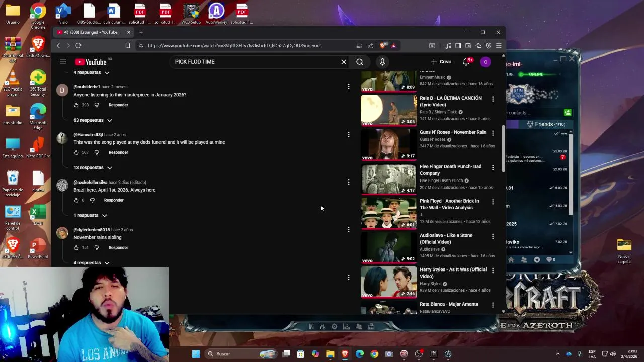
Task: Dislike the Brazil here comment
Action: 92,200
